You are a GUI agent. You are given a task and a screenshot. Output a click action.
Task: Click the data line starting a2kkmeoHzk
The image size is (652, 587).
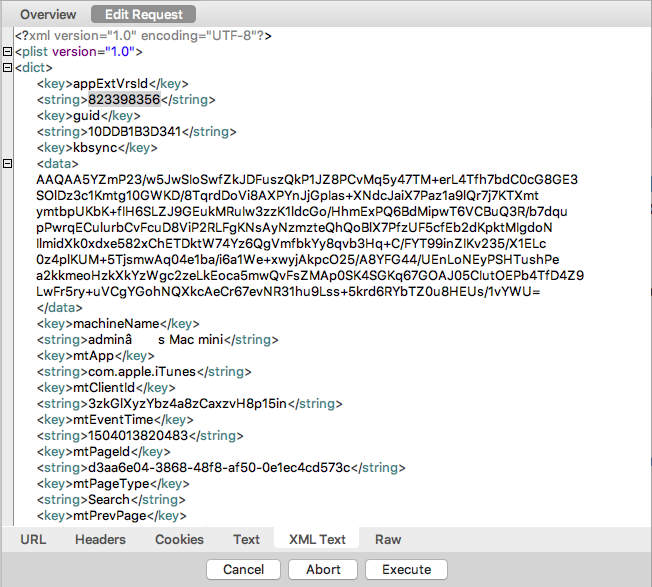(x=310, y=276)
